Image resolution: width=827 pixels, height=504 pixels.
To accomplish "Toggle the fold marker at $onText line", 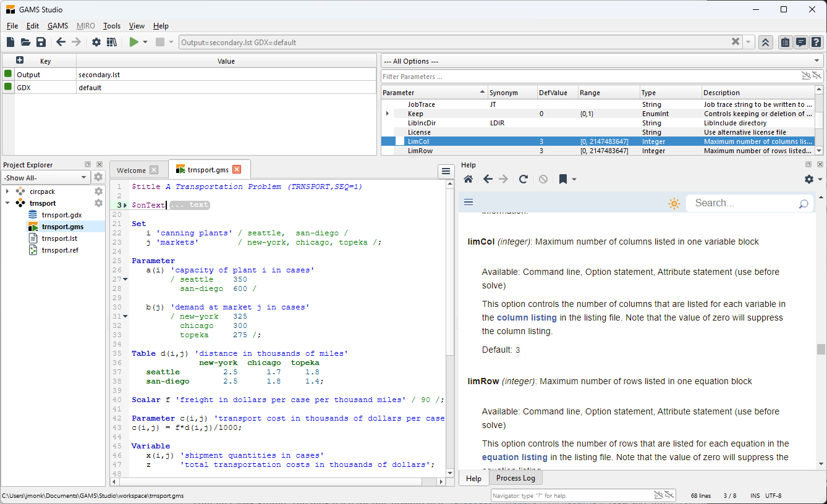I will 125,205.
